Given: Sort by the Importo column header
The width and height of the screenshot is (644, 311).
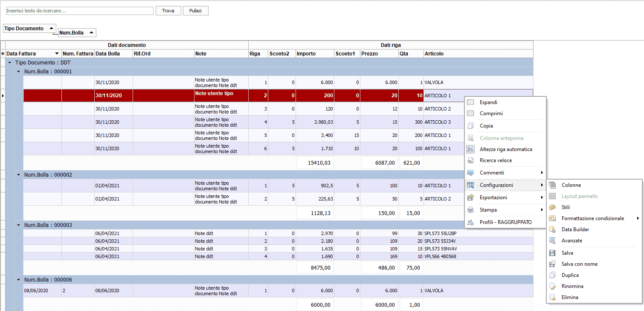Looking at the screenshot, I should pyautogui.click(x=315, y=54).
